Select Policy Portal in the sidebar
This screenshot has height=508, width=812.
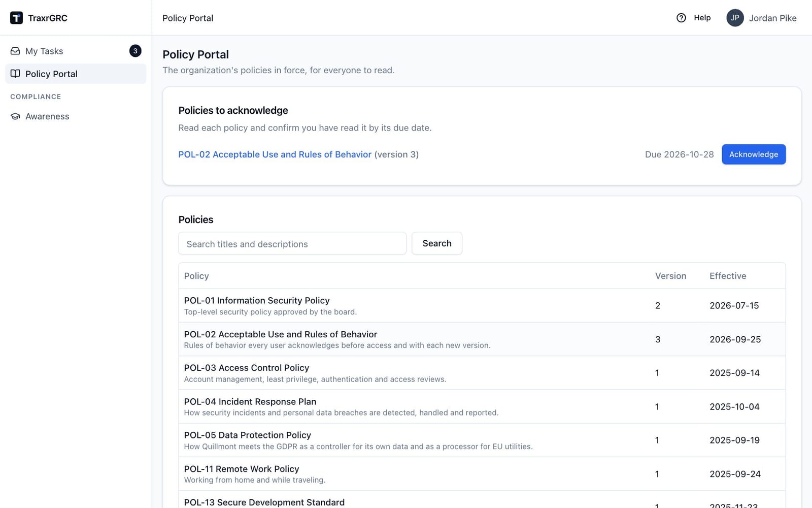pos(76,74)
